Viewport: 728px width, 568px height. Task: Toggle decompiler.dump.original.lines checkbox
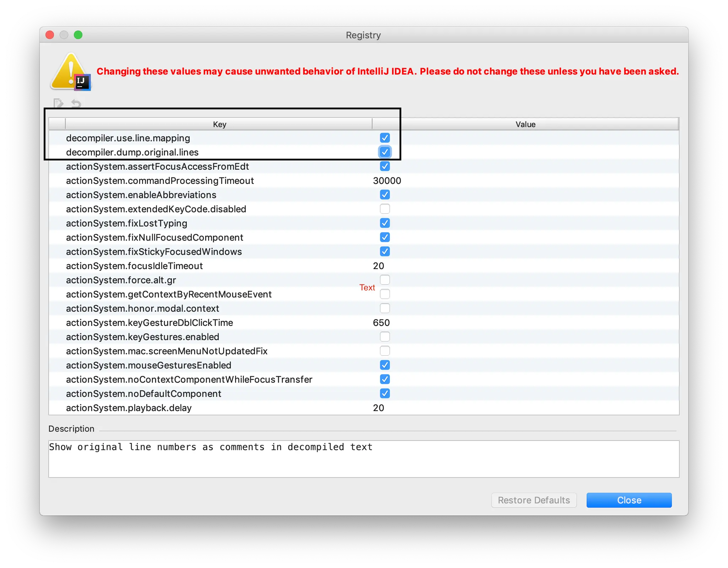[x=385, y=152]
